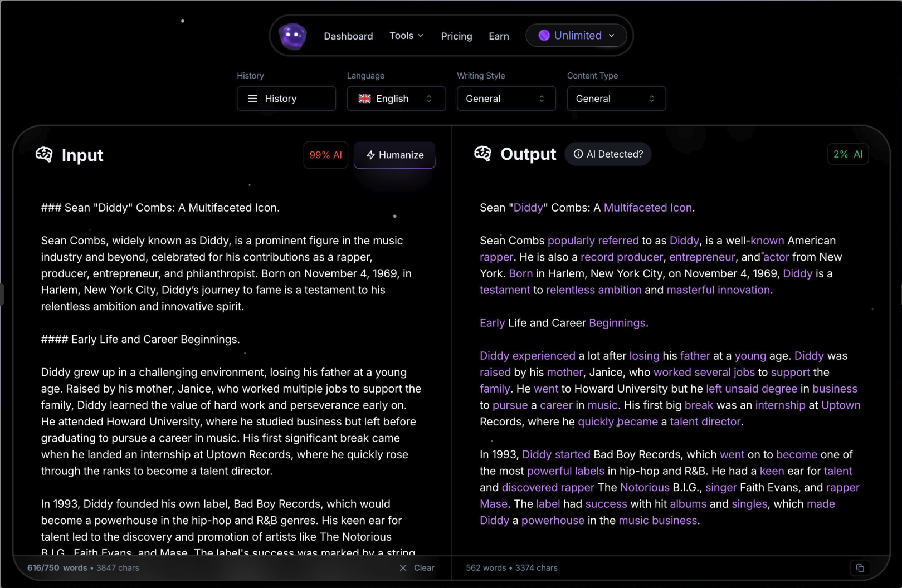Click the highlighted phrase 'left unsaid degree' in output

[x=752, y=389]
